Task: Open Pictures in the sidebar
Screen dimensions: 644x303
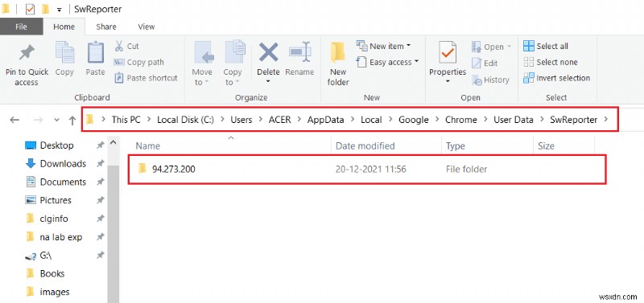Action: point(48,200)
